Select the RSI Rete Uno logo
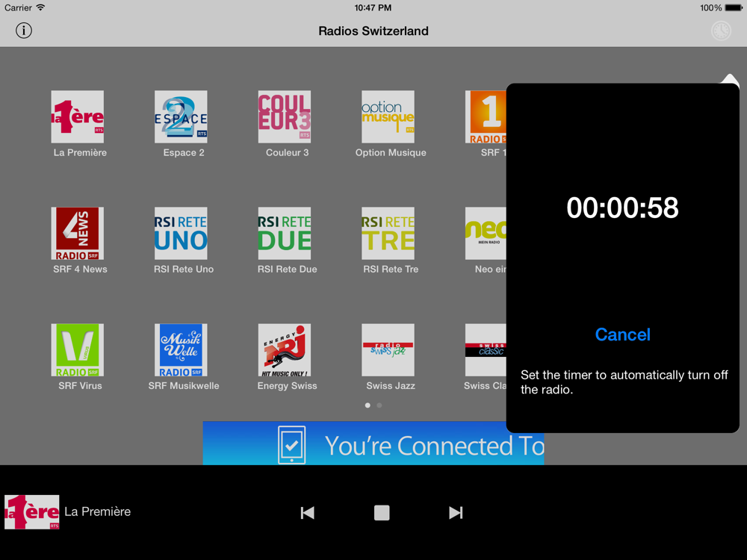Screen dimensions: 747x560 (x=181, y=233)
